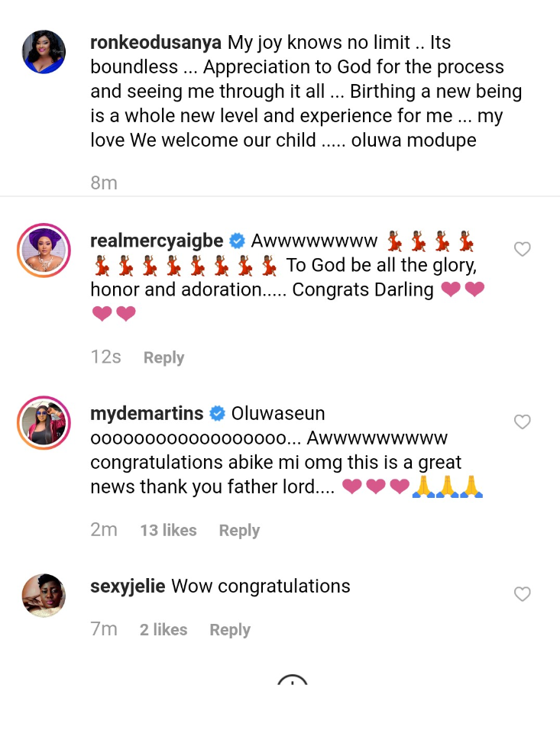Load more comments with the plus icon
This screenshot has height=756, width=560.
(x=292, y=682)
